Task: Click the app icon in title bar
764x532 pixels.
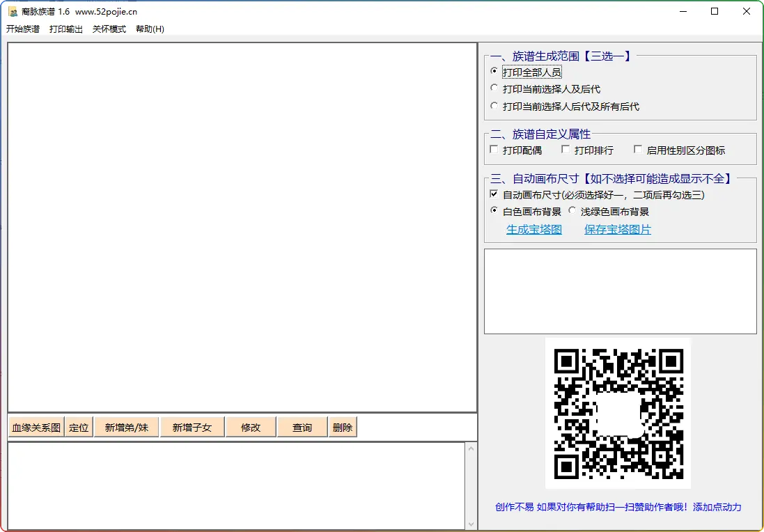Action: (x=13, y=12)
